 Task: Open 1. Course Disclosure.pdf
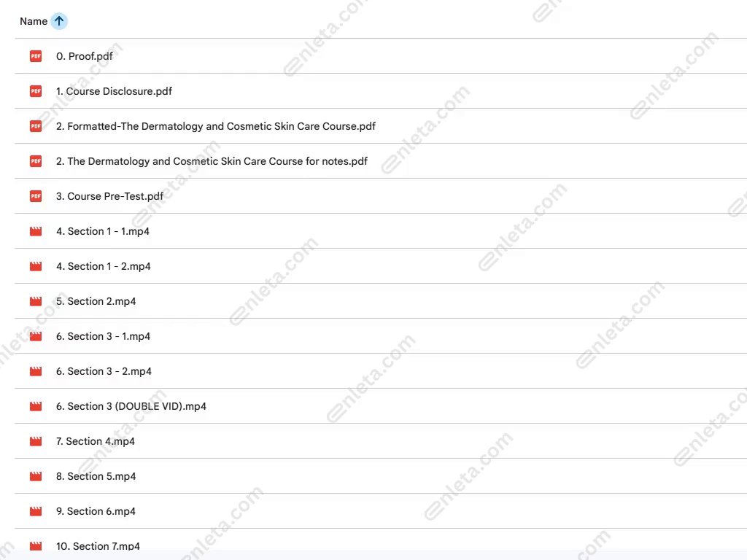coord(114,91)
